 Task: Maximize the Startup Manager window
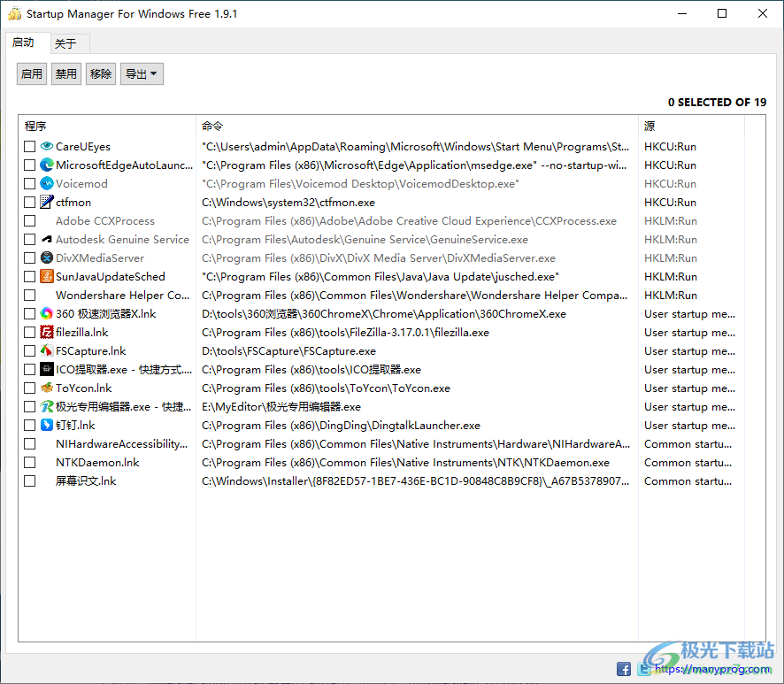click(722, 13)
